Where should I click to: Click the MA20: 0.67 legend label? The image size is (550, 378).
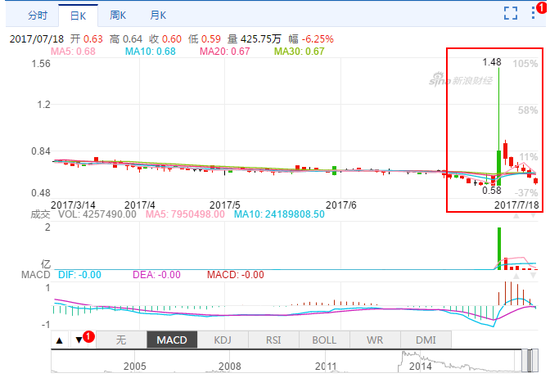[225, 51]
